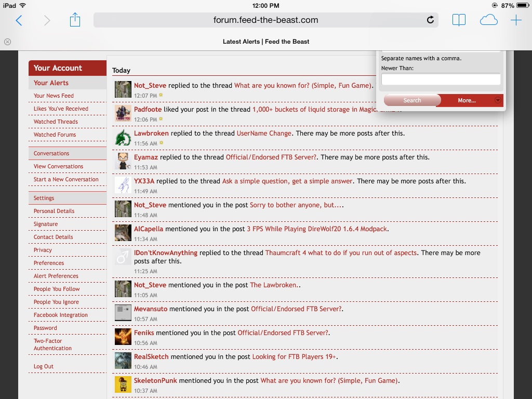Screen dimensions: 532x399
Task: Open iCloud tabs cloud icon
Action: click(x=488, y=20)
